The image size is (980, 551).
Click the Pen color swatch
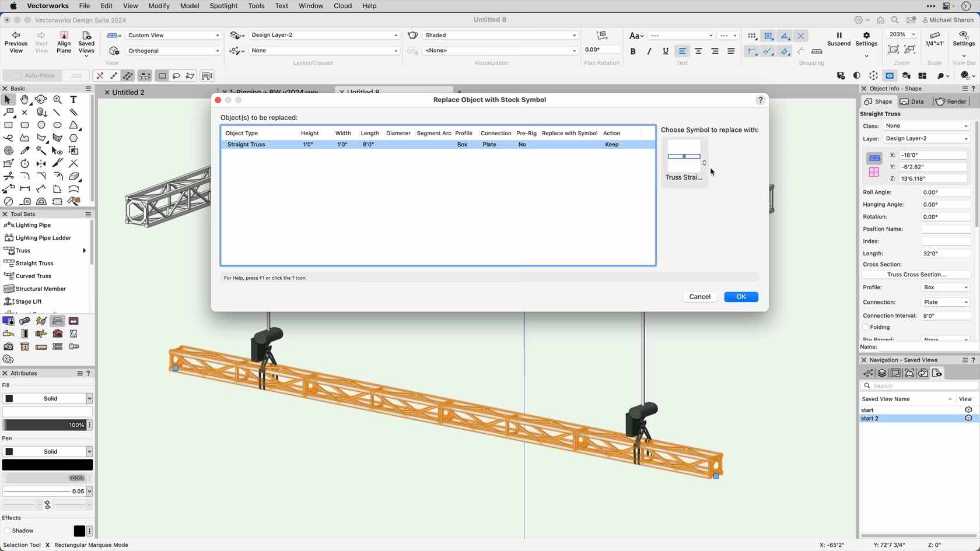point(47,464)
